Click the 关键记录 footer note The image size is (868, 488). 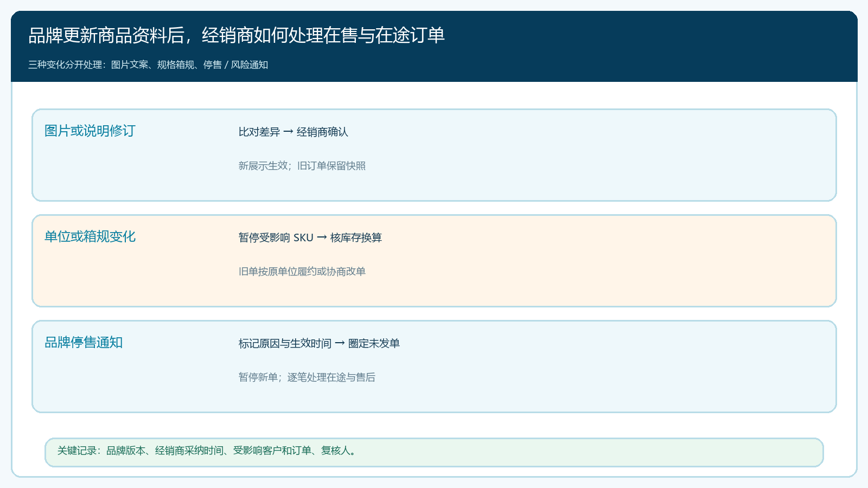click(x=434, y=452)
